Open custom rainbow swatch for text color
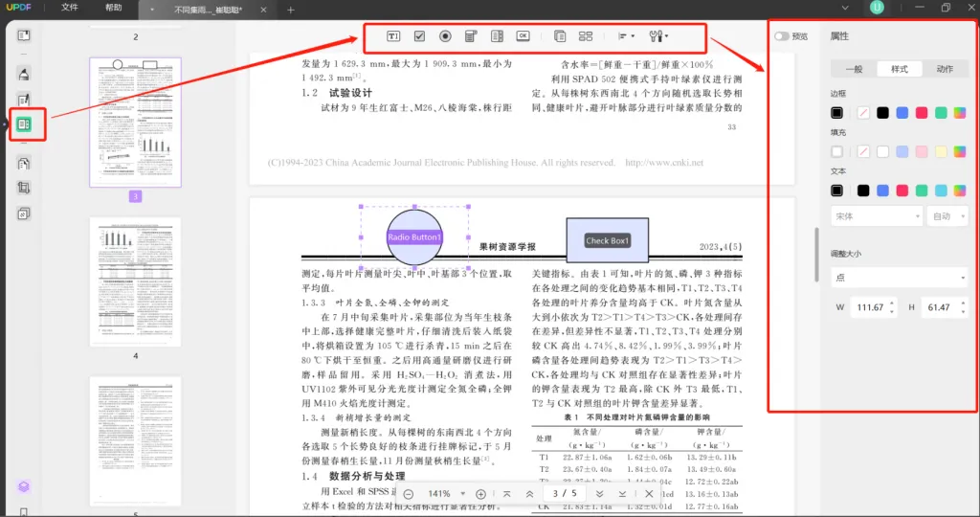This screenshot has height=517, width=980. tap(960, 191)
